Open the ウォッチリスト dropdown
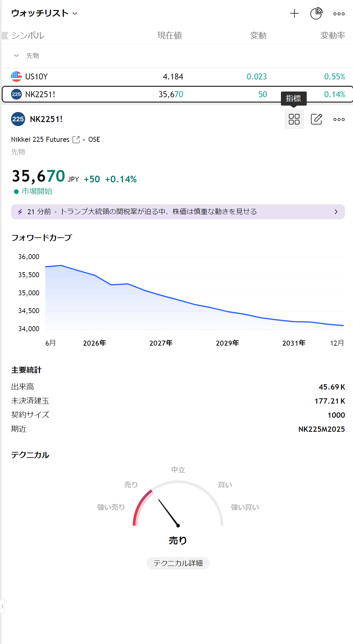This screenshot has height=644, width=353. point(44,13)
